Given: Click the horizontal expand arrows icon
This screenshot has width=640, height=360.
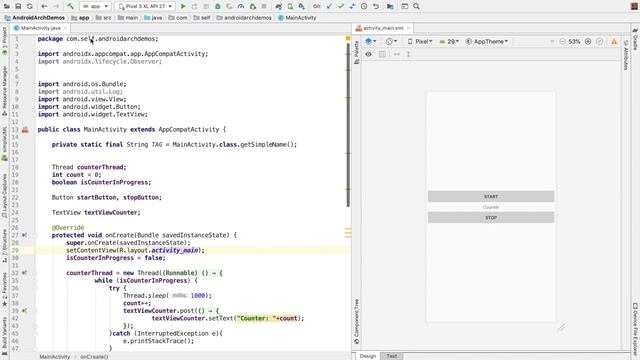Looking at the screenshot, I should [397, 54].
